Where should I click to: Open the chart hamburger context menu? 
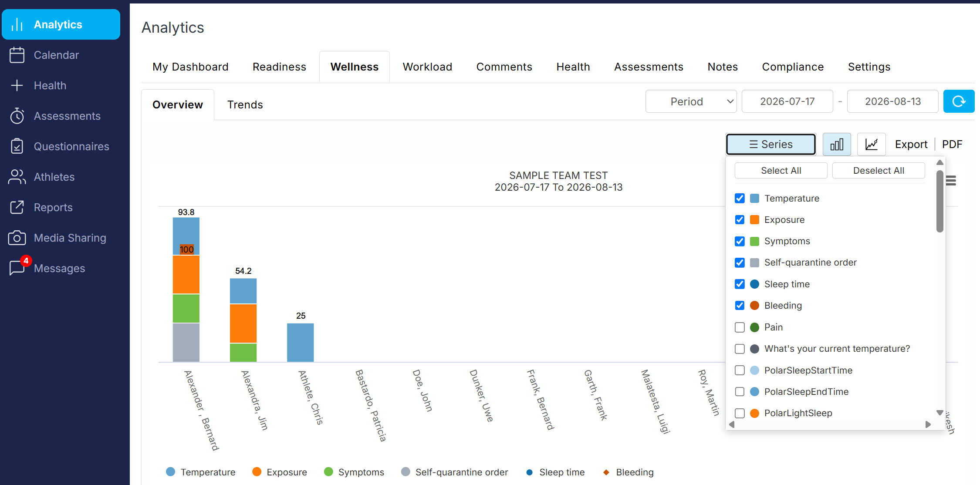tap(951, 181)
